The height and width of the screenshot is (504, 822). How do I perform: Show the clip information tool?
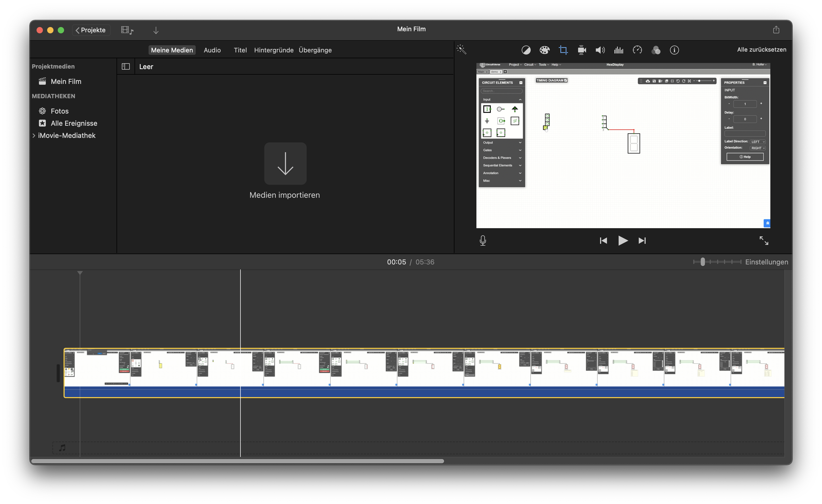(674, 50)
